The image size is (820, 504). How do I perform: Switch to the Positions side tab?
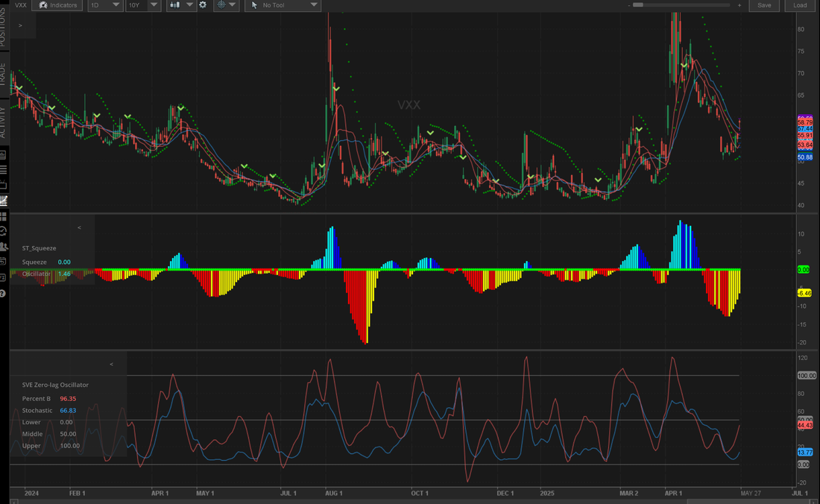pos(4,27)
